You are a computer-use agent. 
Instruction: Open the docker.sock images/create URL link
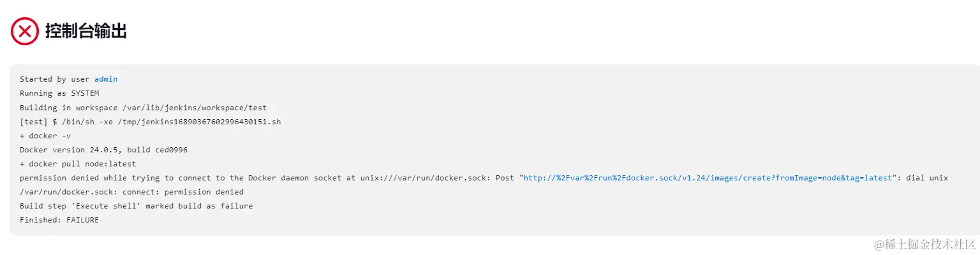[x=708, y=178]
